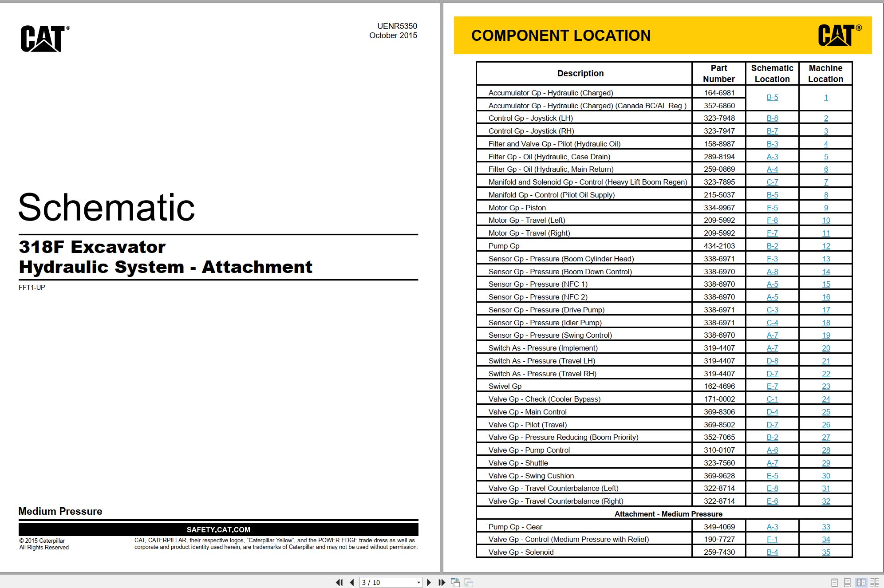The height and width of the screenshot is (588, 884).
Task: Open machine location 22 link
Action: pyautogui.click(x=826, y=374)
